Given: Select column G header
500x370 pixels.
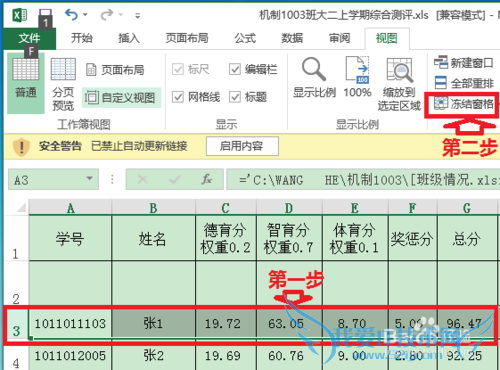Looking at the screenshot, I should pyautogui.click(x=467, y=208).
